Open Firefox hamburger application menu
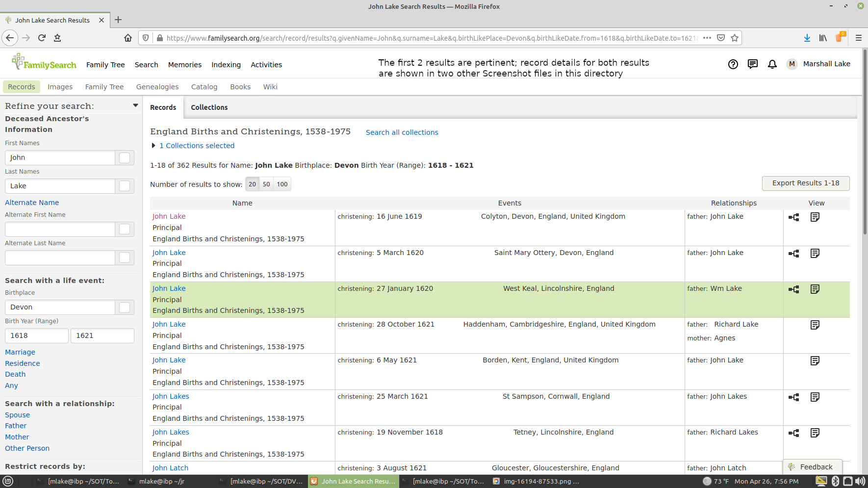Screen dimensions: 868x488 pos(858,38)
